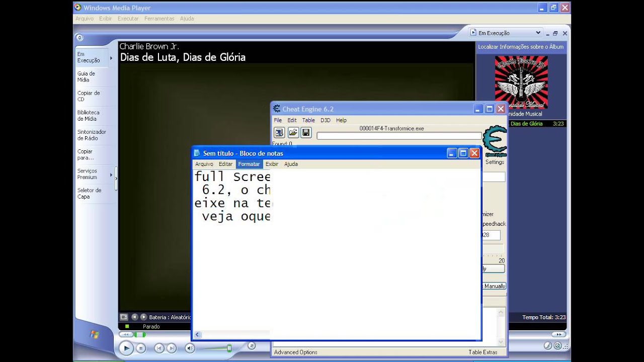Click Cheat Engine open process icon

[279, 133]
